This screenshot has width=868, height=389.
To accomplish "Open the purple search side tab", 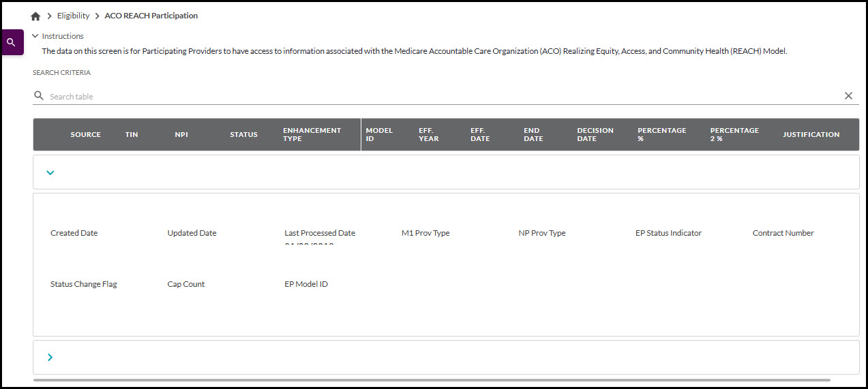I will (x=11, y=42).
